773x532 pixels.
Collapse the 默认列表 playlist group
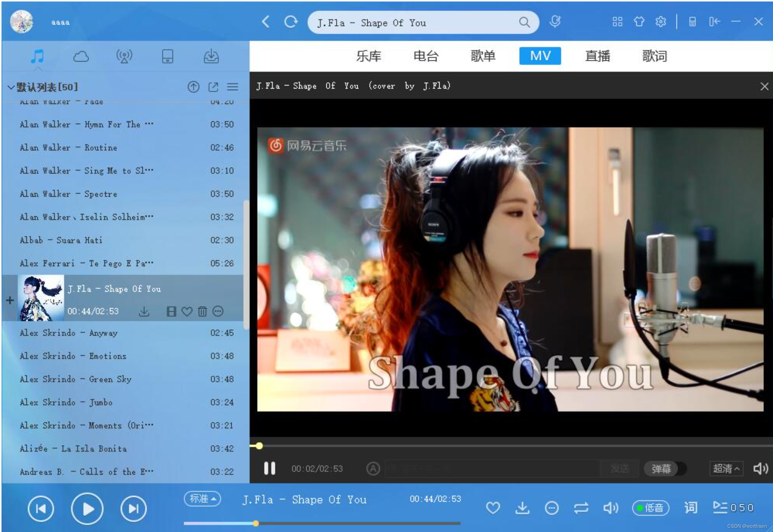click(11, 87)
